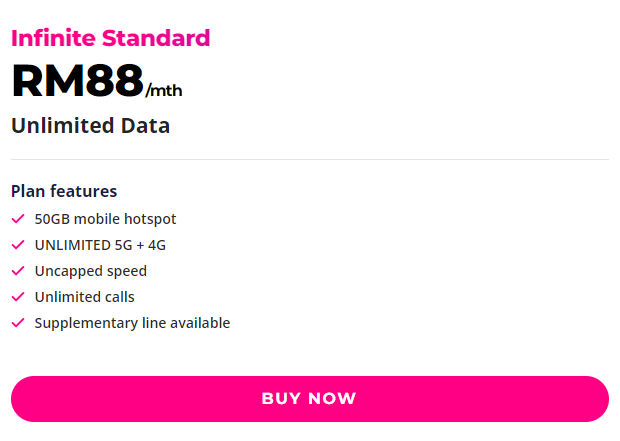Select the Infinite Standard plan title
This screenshot has width=620, height=441.
click(110, 38)
